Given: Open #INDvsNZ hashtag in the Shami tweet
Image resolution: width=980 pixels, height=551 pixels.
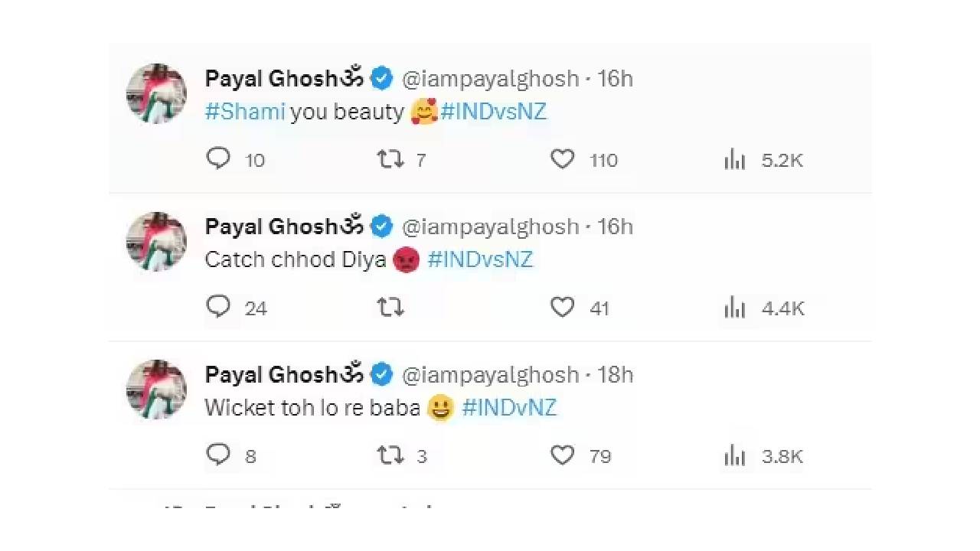Looking at the screenshot, I should (x=494, y=112).
